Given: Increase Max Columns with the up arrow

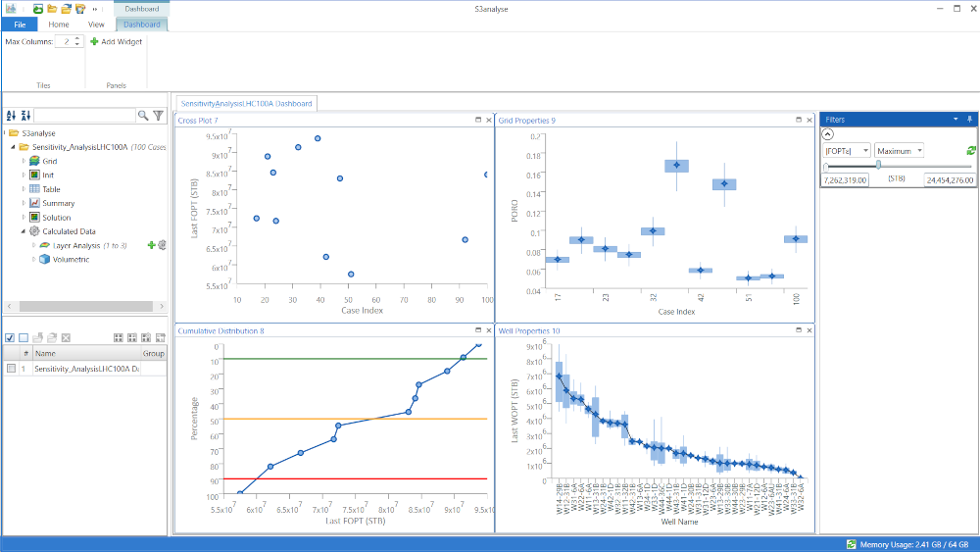Looking at the screenshot, I should coord(77,39).
